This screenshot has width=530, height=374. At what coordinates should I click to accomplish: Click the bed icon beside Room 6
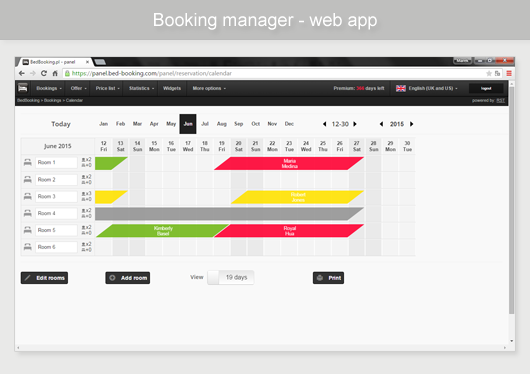point(28,247)
